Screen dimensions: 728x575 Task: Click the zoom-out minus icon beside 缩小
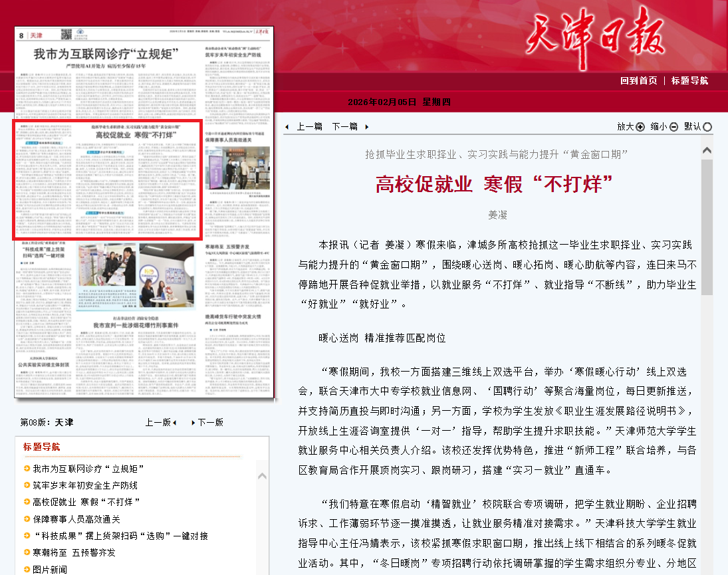[673, 127]
